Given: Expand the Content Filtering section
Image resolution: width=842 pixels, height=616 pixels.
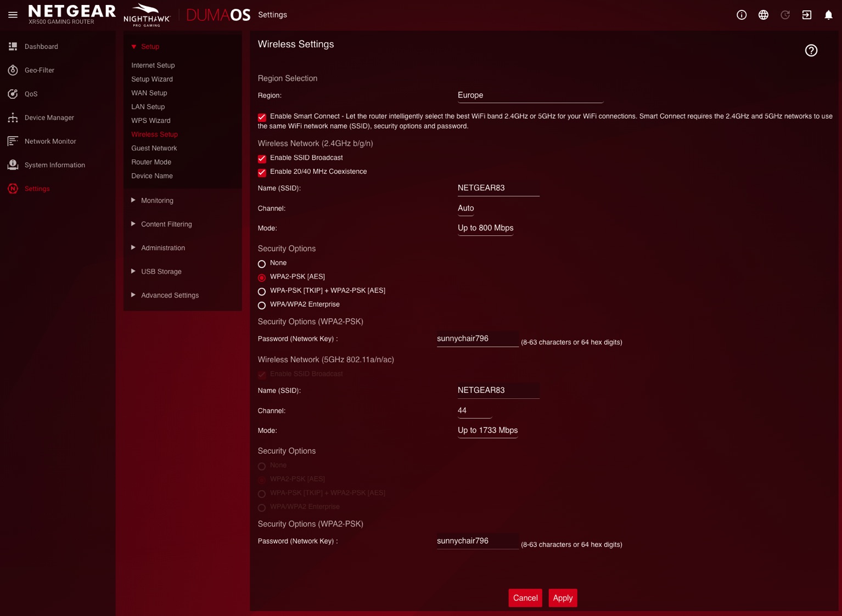Looking at the screenshot, I should tap(162, 224).
